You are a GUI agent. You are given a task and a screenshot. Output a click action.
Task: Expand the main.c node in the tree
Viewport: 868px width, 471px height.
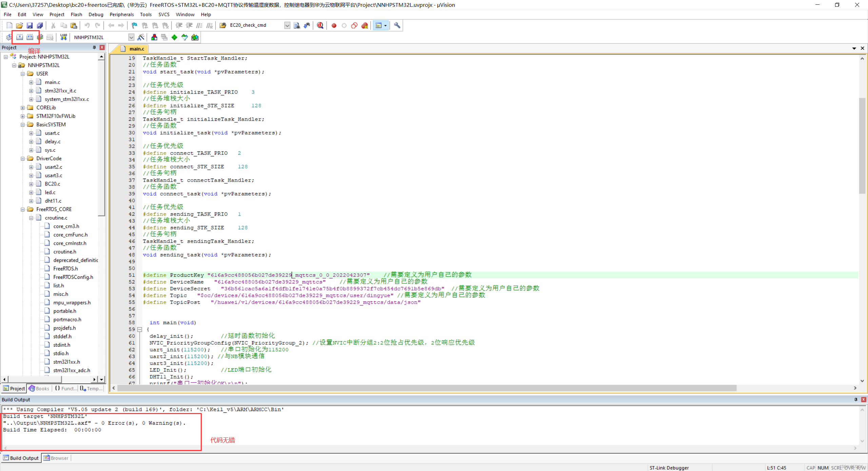point(31,82)
